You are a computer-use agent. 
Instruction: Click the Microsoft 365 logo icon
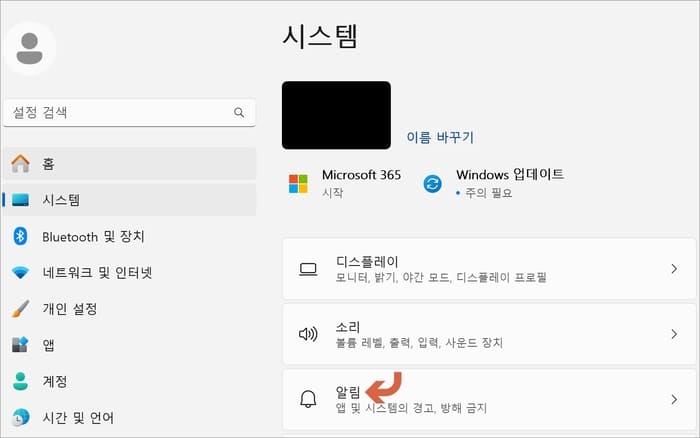(298, 184)
